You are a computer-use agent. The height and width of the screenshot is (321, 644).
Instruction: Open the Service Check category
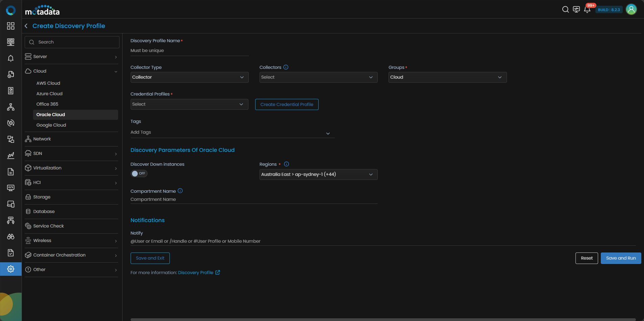[x=72, y=226]
